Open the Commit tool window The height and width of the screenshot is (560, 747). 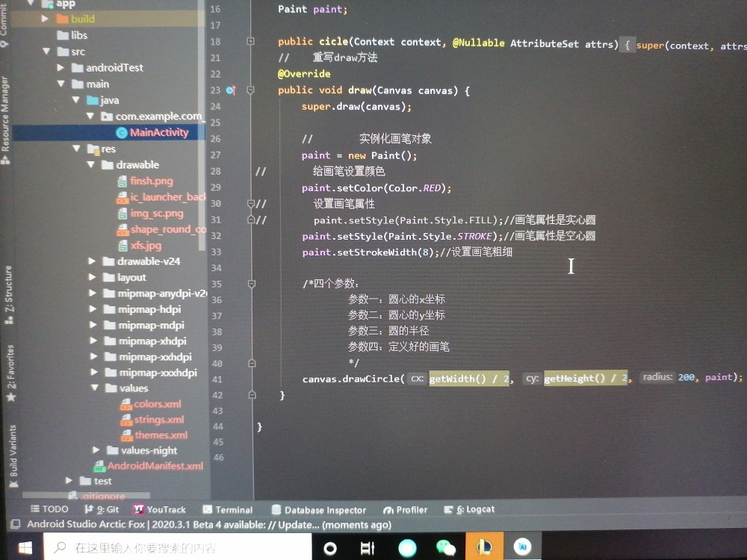(4, 24)
